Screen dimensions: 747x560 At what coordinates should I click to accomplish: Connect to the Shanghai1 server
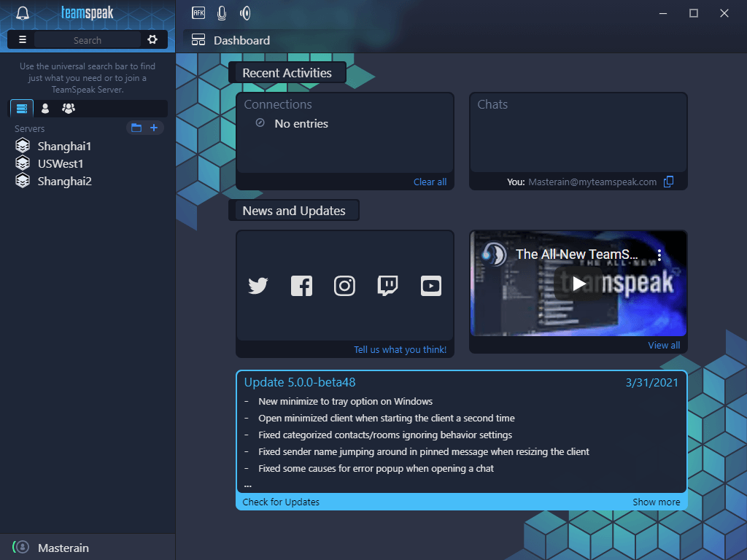64,146
